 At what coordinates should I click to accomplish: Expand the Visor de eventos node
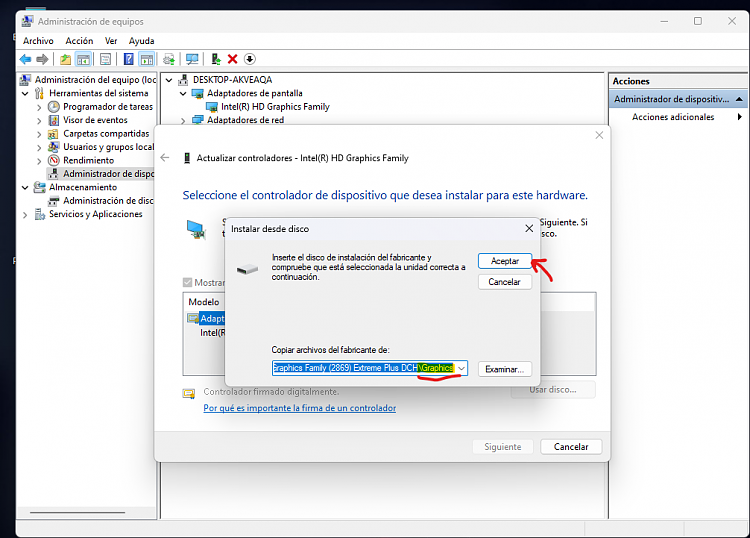[39, 121]
